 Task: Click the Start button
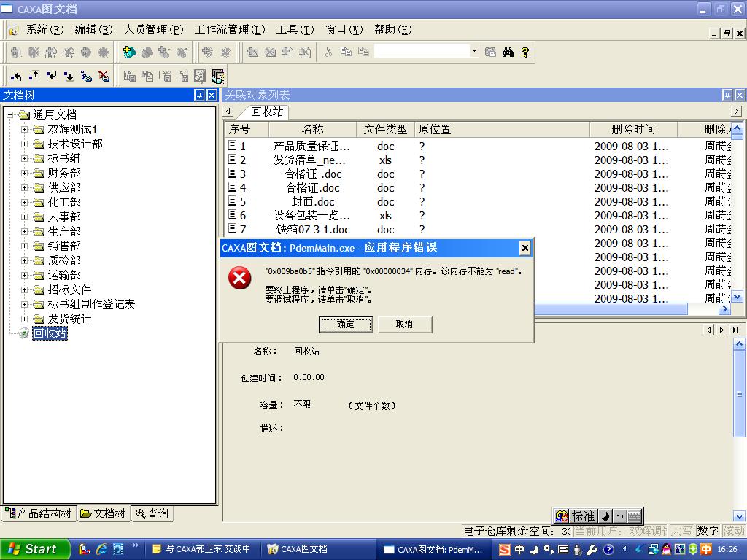coord(34,549)
